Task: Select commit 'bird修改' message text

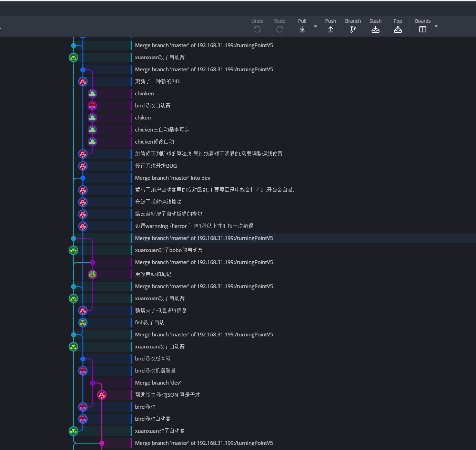Action: 145,407
